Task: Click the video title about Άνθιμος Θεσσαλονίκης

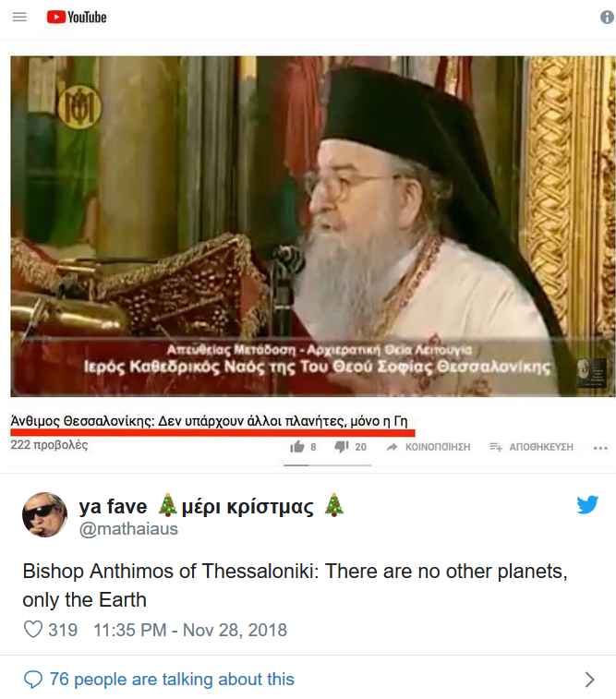Action: coord(209,421)
